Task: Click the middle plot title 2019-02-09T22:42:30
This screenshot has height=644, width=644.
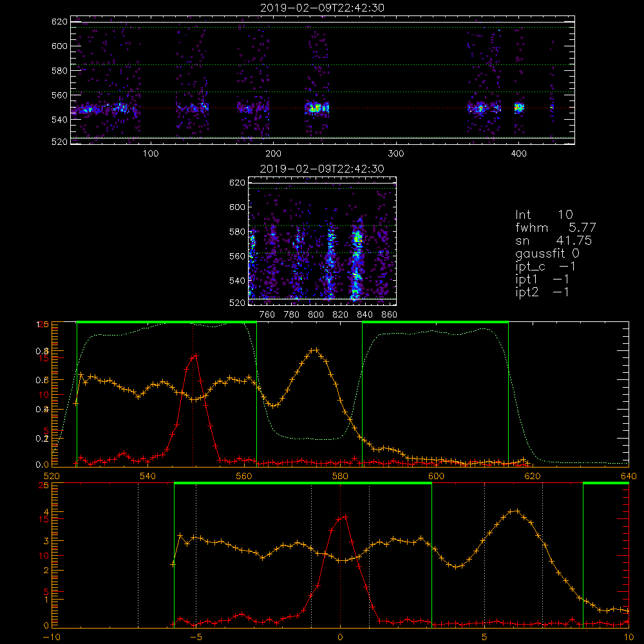Action: pos(323,169)
